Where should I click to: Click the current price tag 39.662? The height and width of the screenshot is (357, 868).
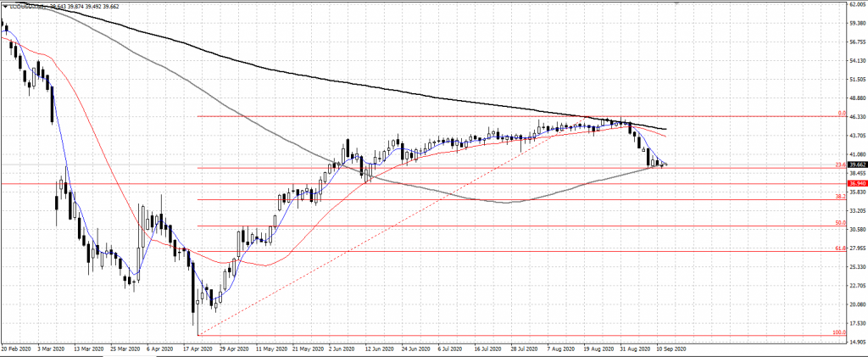coord(857,165)
